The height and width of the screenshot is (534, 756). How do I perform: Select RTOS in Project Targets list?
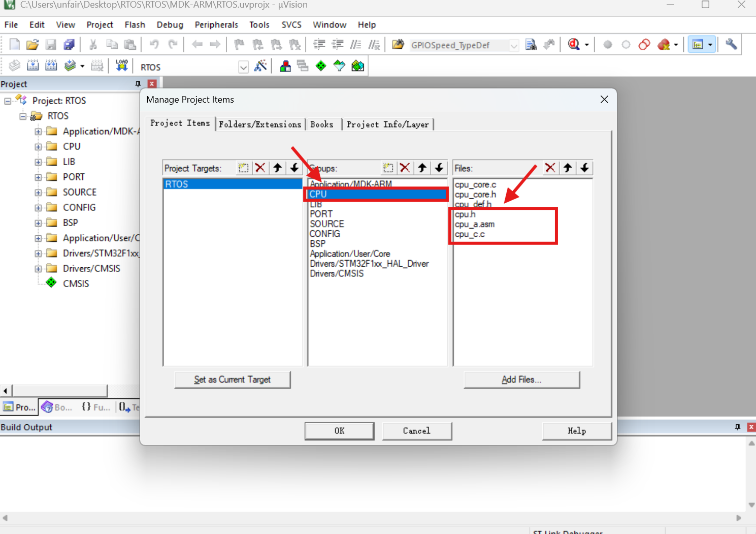pos(233,184)
